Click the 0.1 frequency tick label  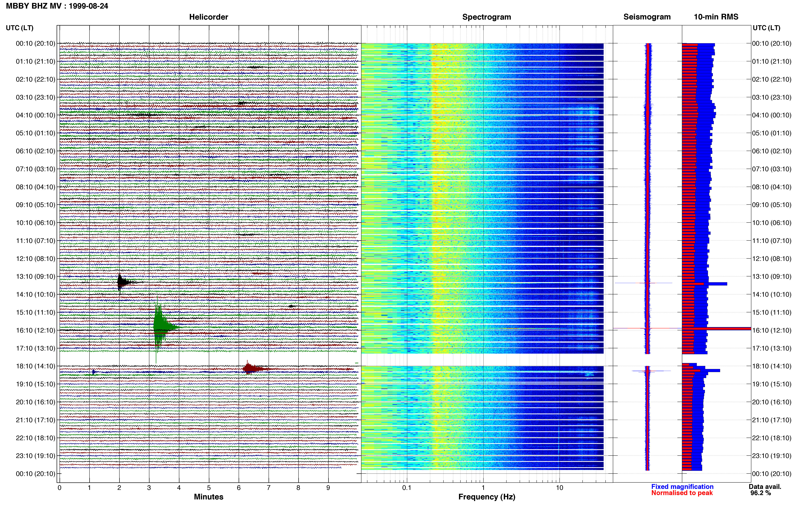407,488
